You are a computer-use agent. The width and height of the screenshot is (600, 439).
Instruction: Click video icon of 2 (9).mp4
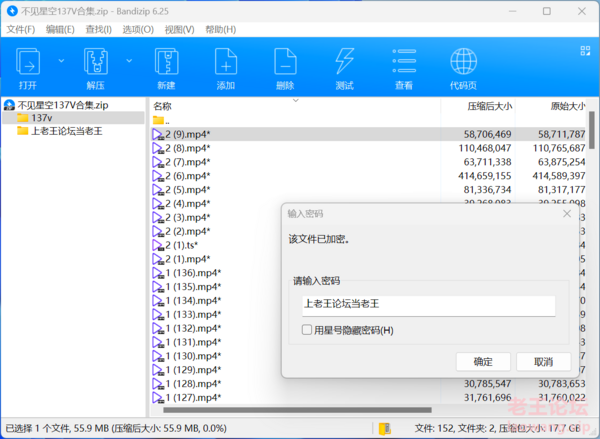pyautogui.click(x=158, y=134)
